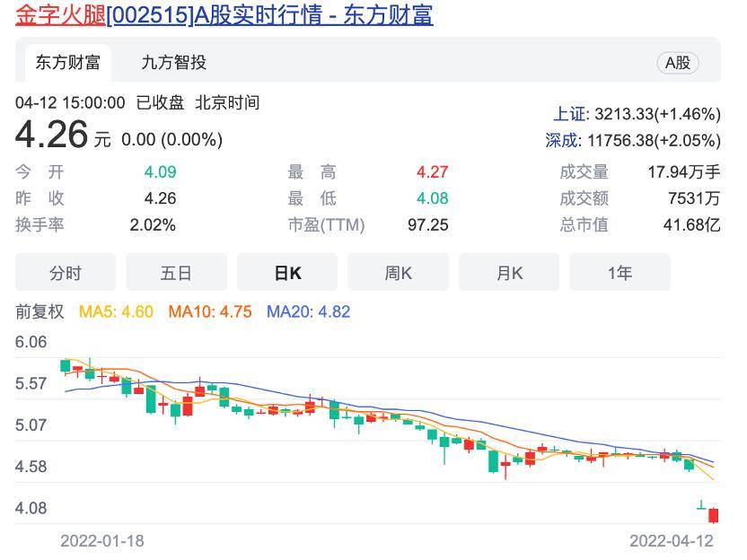This screenshot has width=747, height=560.
Task: Click the MA20: 4.82 legend label
Action: click(308, 312)
